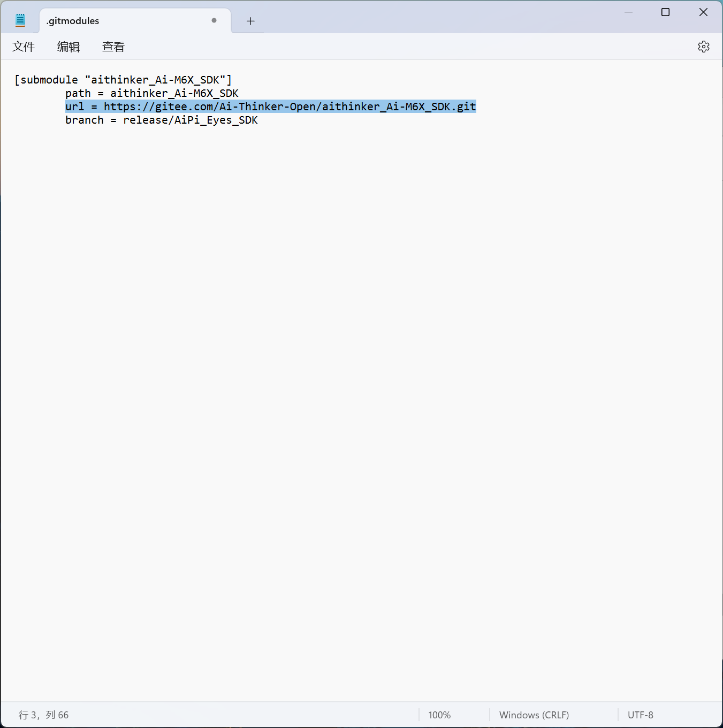Open the 查看 menu
This screenshot has height=728, width=723.
point(113,47)
